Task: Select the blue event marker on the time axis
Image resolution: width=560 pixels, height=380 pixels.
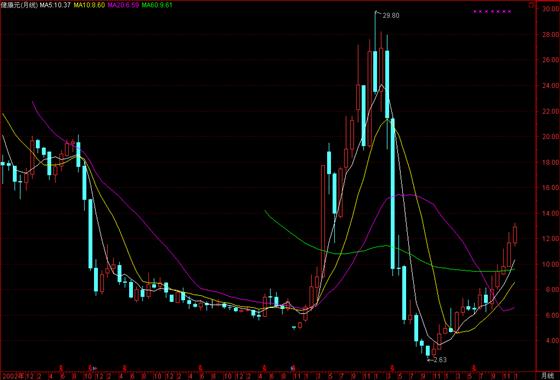Action: click(292, 368)
